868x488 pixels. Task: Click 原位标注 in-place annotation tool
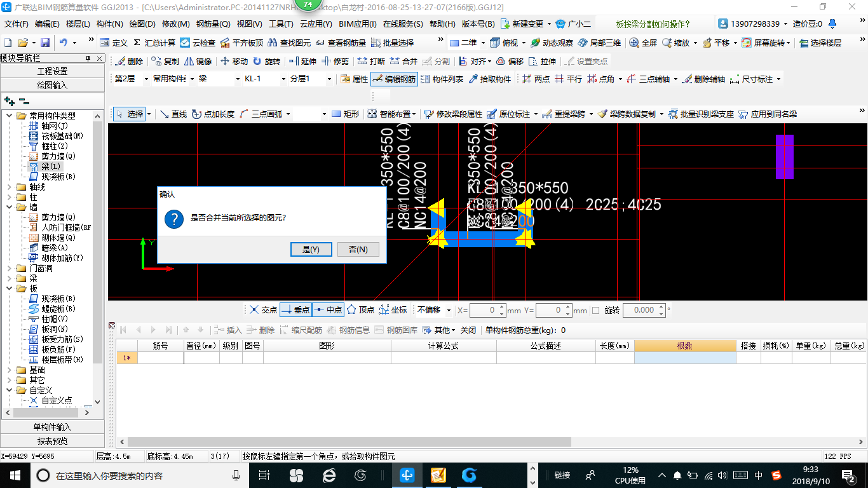[508, 114]
